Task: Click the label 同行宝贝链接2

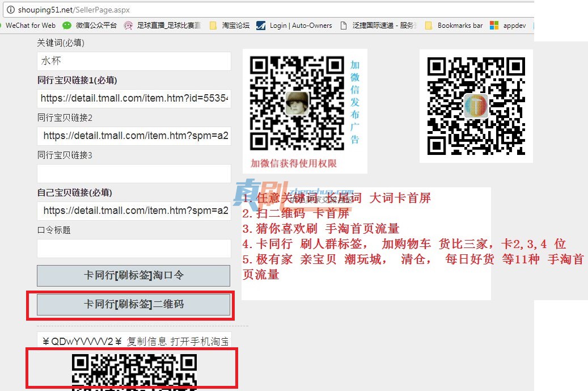Action: click(x=65, y=118)
